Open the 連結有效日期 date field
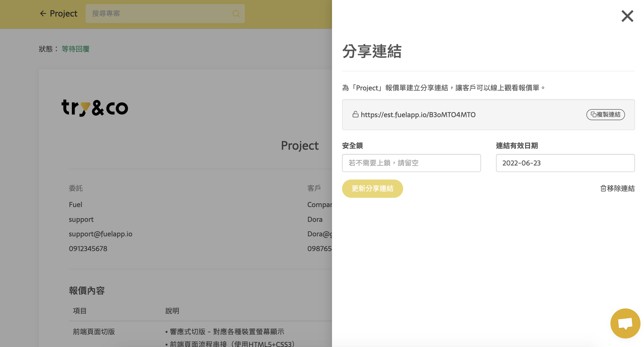 (x=565, y=163)
